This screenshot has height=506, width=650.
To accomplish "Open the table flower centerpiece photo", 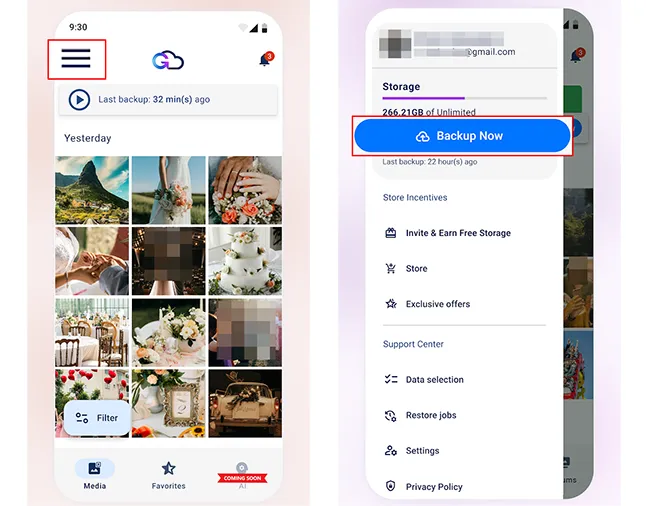I will coord(168,332).
